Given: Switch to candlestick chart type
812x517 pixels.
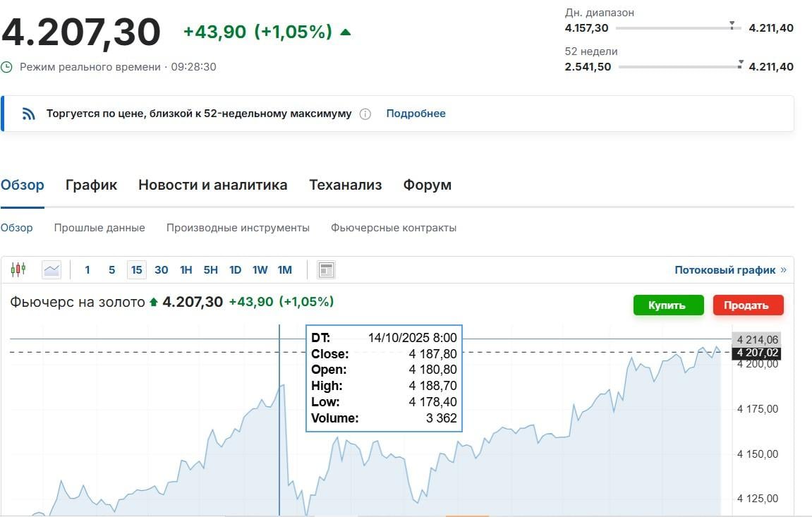Looking at the screenshot, I should (x=18, y=269).
